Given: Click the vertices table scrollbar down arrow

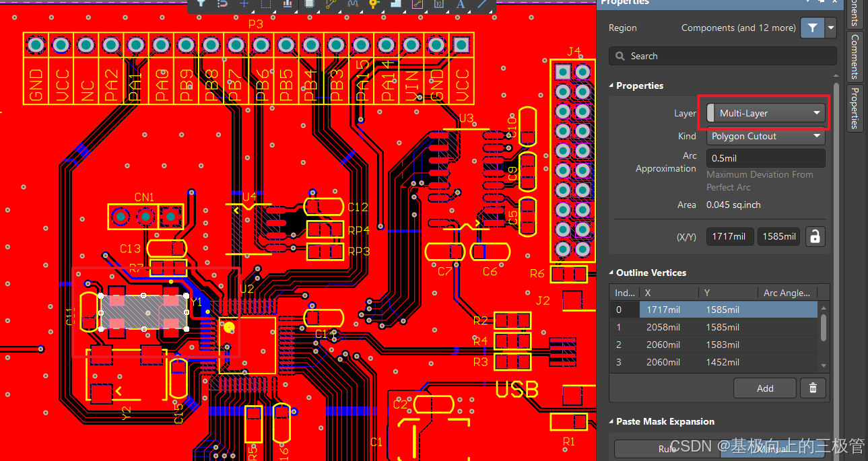Looking at the screenshot, I should click(823, 365).
